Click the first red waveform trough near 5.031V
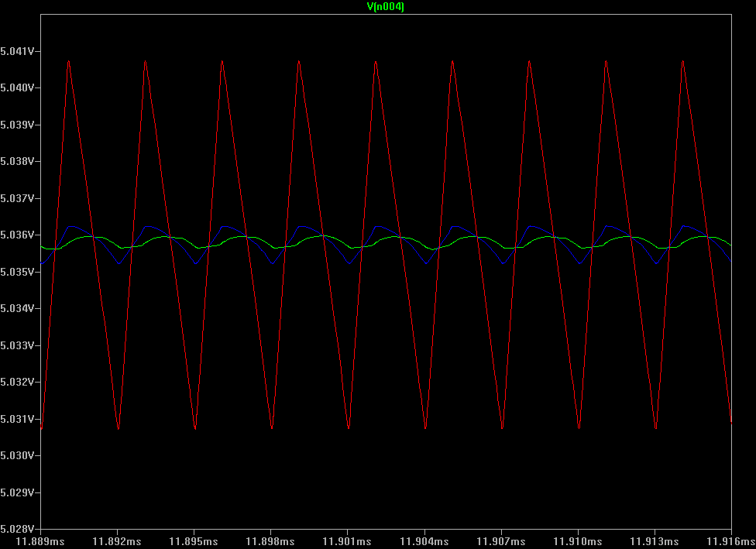 pos(118,428)
